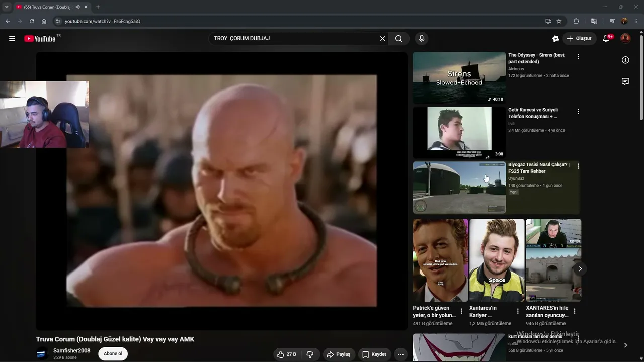Show next shorts with right arrow
Viewport: 644px width, 362px height.
(580, 269)
